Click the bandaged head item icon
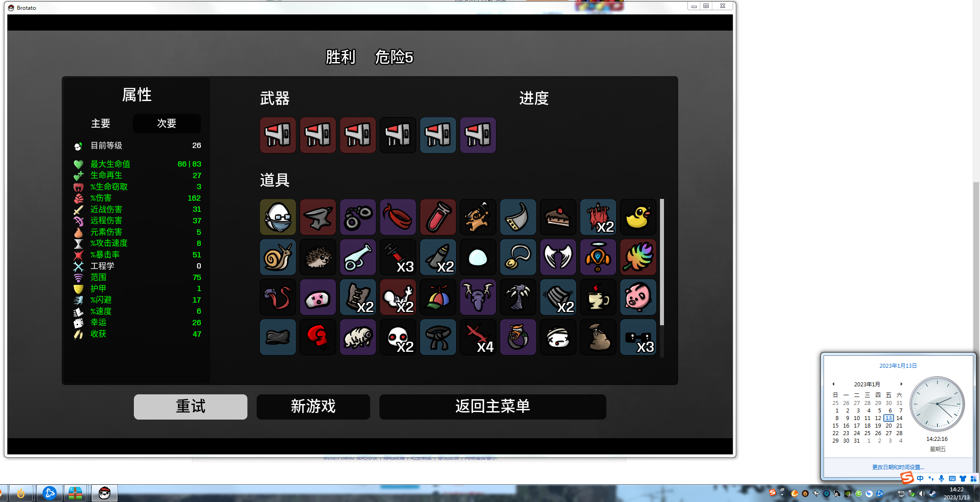Screen dimensions: 980x502 [558, 337]
